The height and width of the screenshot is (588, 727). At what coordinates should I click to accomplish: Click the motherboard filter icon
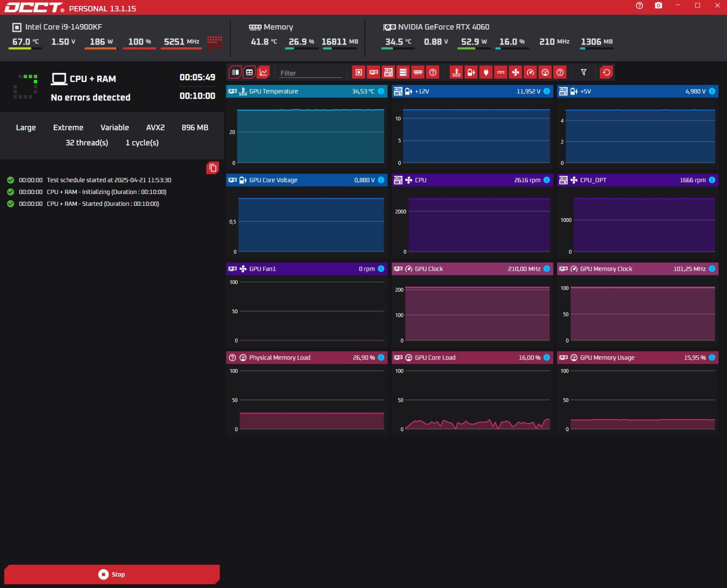(x=388, y=72)
